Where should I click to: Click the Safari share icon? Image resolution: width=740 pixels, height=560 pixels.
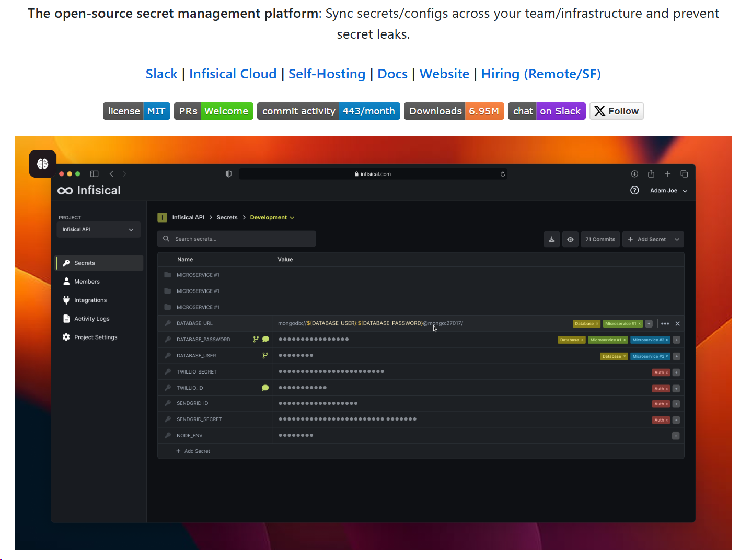click(x=651, y=174)
